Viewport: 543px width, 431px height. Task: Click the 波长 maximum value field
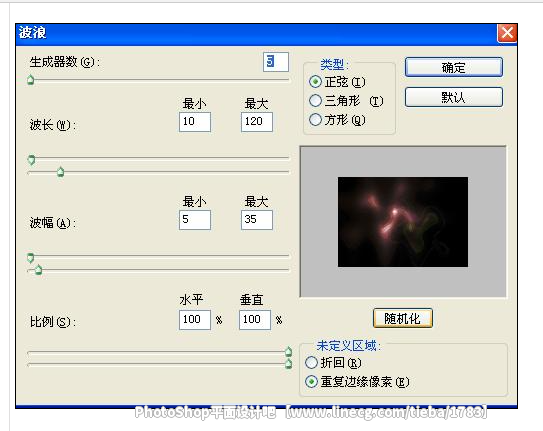coord(257,122)
